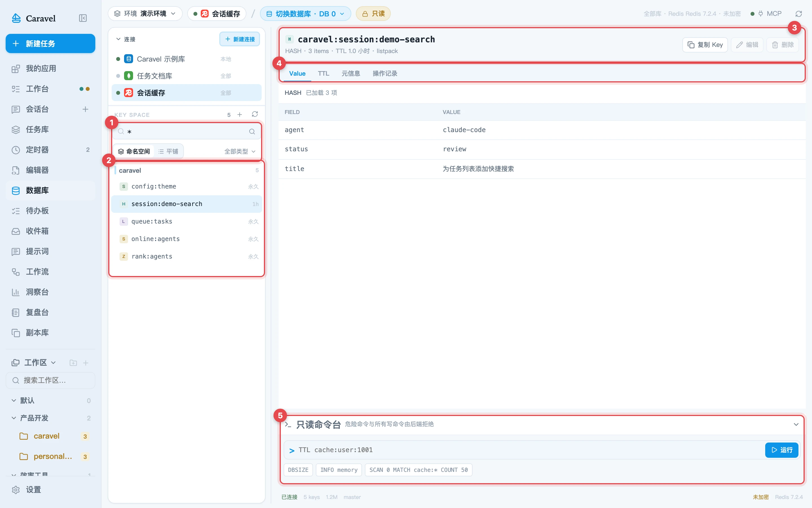
Task: Open the 切换数据库 DB 0 selector
Action: tap(305, 14)
